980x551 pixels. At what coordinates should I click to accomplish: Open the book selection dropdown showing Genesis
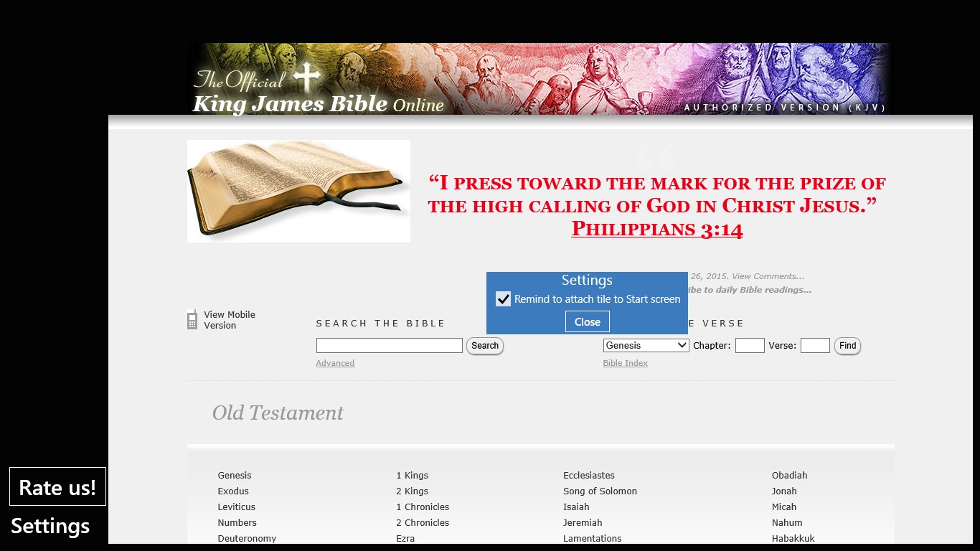pos(645,345)
